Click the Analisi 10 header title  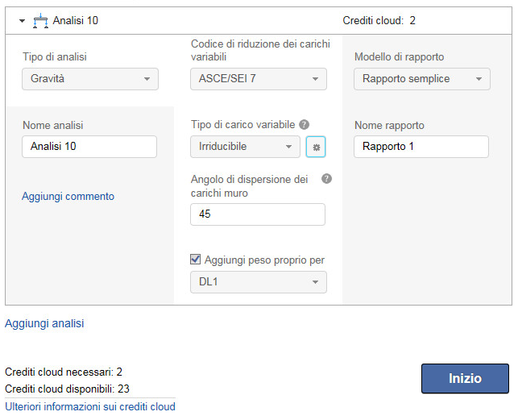(x=76, y=20)
